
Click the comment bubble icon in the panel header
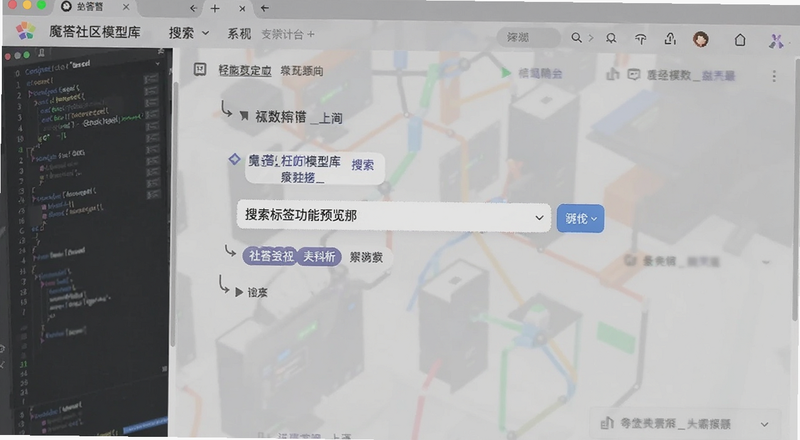pyautogui.click(x=633, y=75)
